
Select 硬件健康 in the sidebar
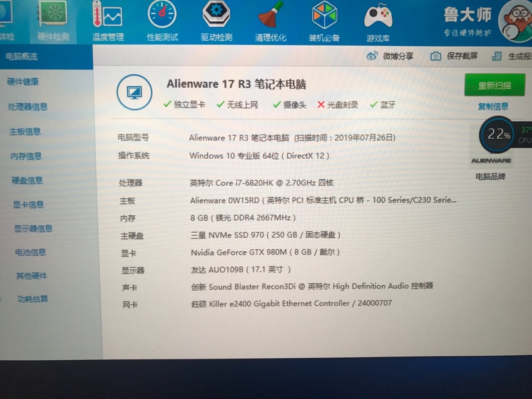click(x=23, y=82)
